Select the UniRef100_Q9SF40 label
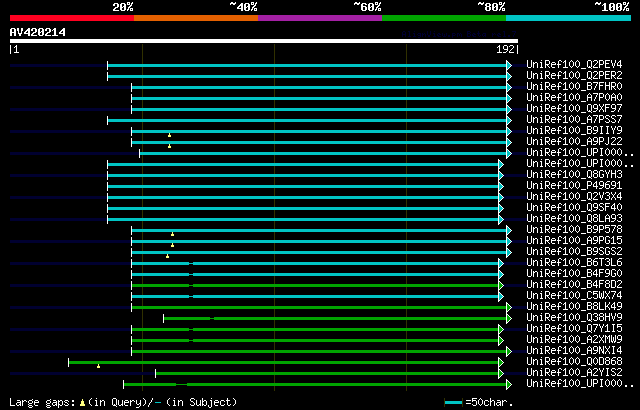The height and width of the screenshot is (410, 640). [574, 208]
